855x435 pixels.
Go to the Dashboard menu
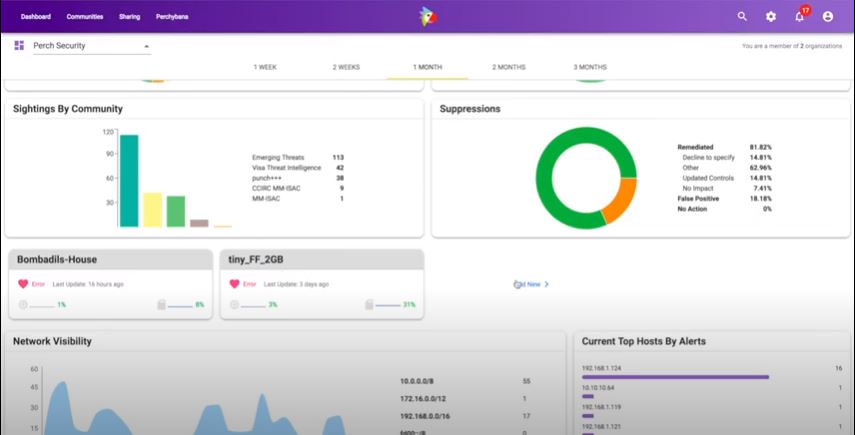pos(36,16)
